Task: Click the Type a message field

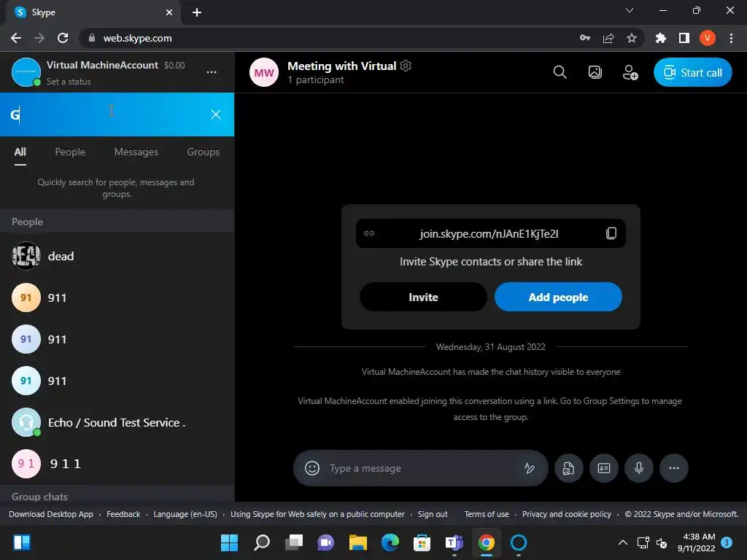Action: point(422,468)
